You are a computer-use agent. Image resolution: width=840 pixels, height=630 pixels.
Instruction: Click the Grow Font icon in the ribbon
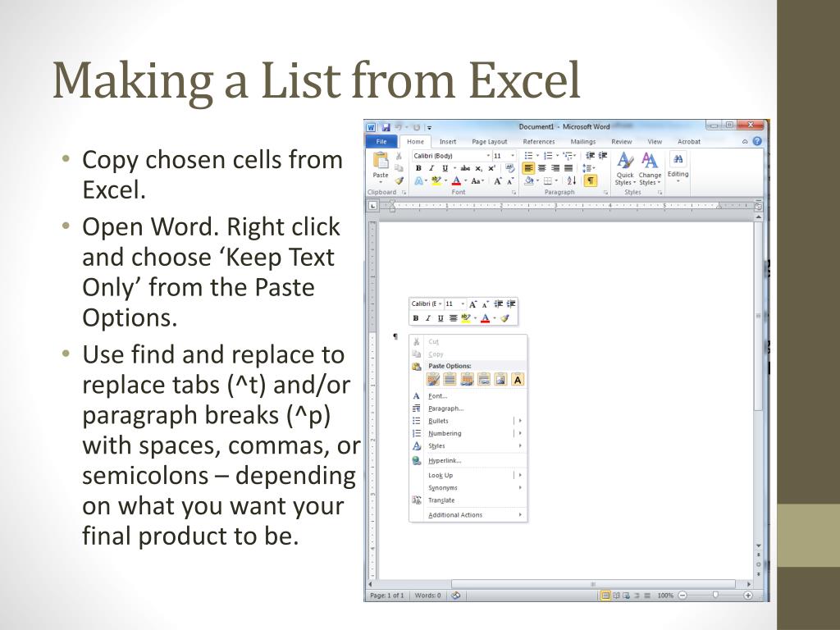[498, 181]
